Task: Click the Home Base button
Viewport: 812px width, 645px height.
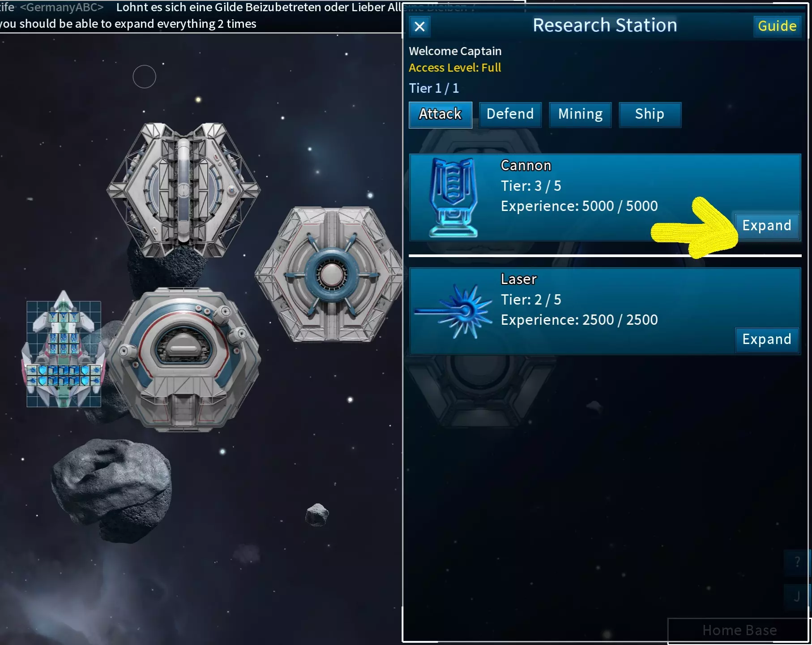Action: coord(739,631)
